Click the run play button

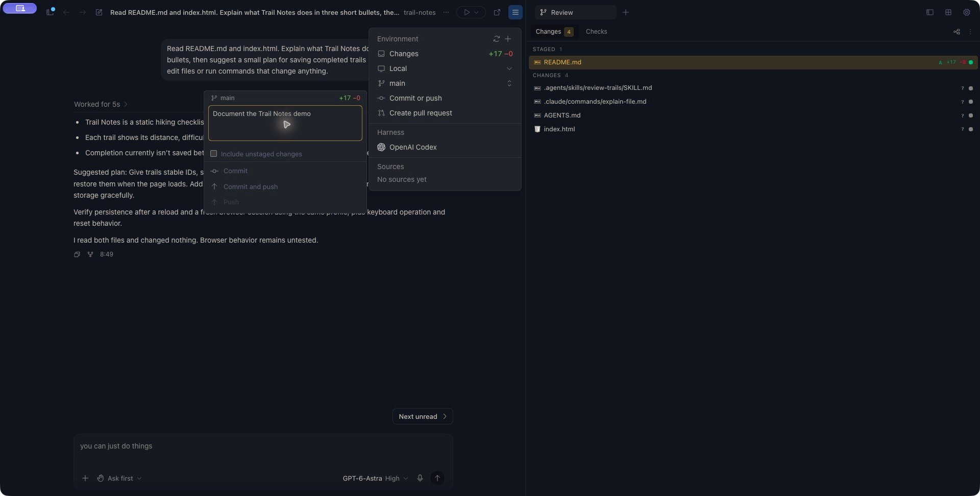(x=466, y=12)
